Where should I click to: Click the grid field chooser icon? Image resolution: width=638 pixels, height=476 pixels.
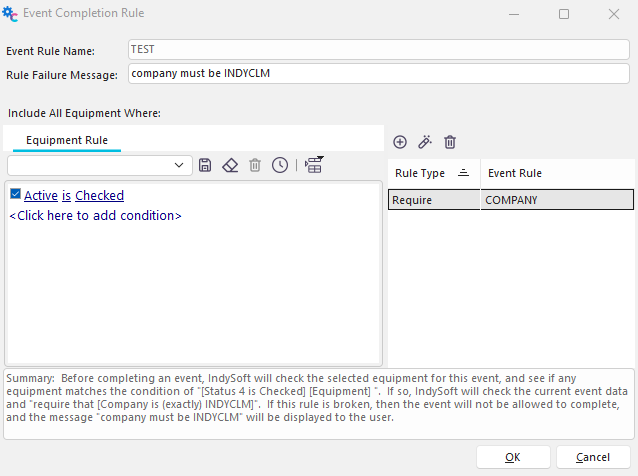coord(314,165)
